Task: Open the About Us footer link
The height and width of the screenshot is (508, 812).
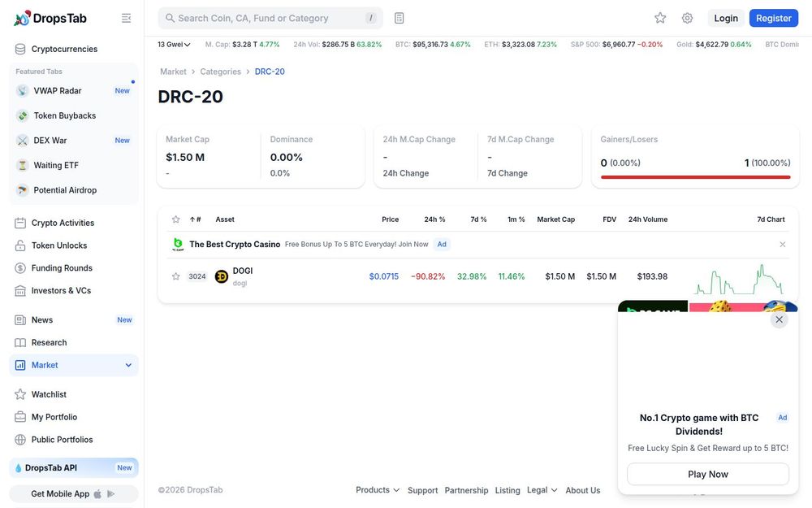Action: click(x=582, y=490)
